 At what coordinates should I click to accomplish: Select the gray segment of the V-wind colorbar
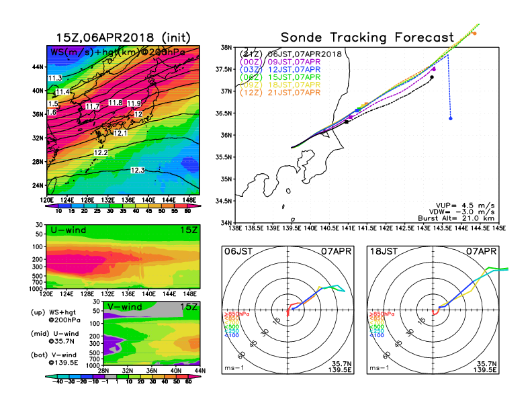click(x=110, y=376)
